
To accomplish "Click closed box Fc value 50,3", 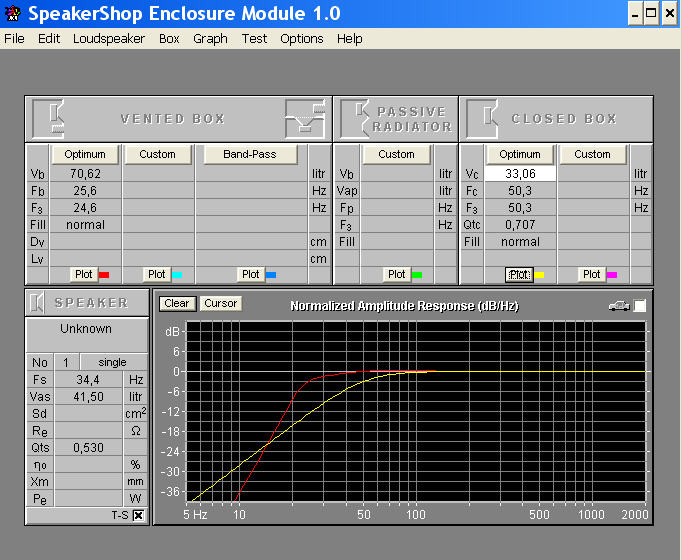I will tap(520, 191).
